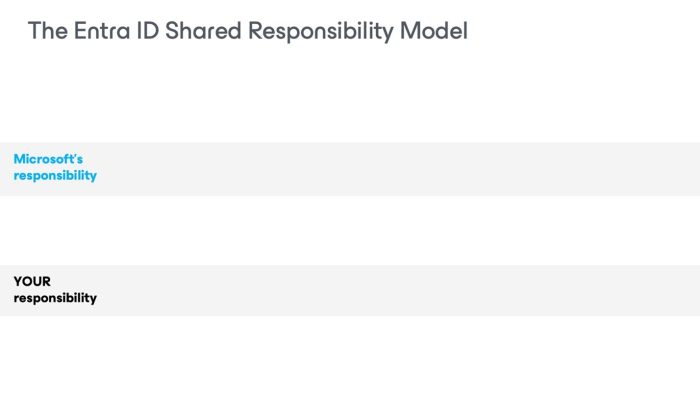Click the word "Responsibility" in the slide title
Image resolution: width=700 pixels, height=394 pixels.
pos(321,32)
